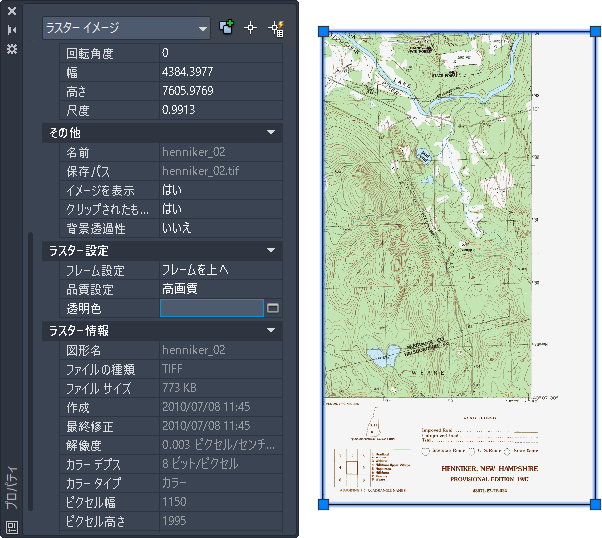Image resolution: width=602 pixels, height=538 pixels.
Task: Click the 回転角度 value 0
Action: (221, 53)
